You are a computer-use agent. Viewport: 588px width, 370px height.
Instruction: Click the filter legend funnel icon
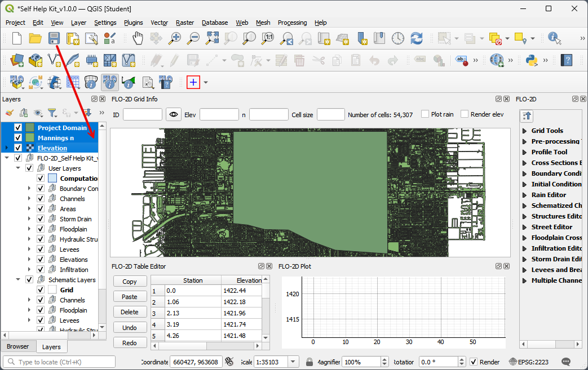point(52,113)
